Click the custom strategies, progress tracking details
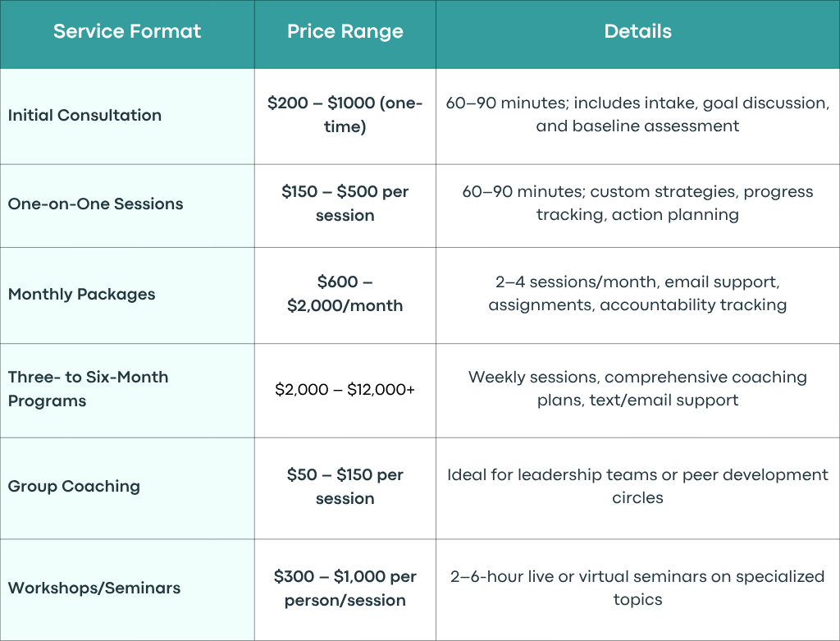The width and height of the screenshot is (840, 641). [x=637, y=203]
